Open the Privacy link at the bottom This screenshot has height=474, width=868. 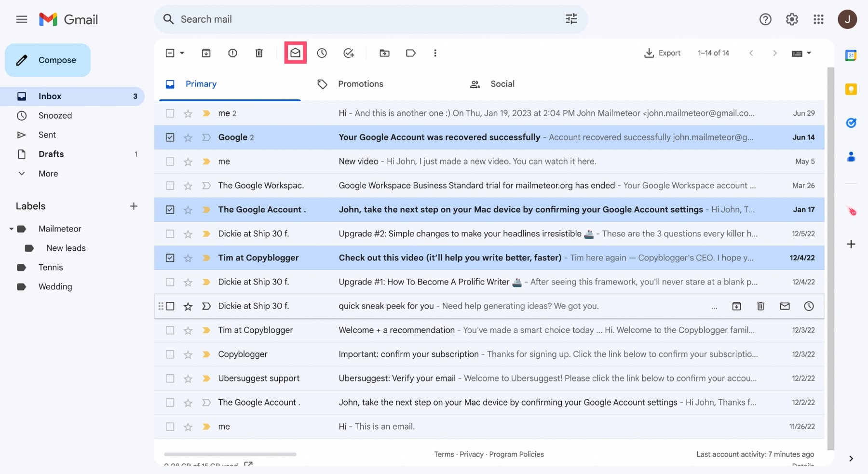pyautogui.click(x=471, y=454)
